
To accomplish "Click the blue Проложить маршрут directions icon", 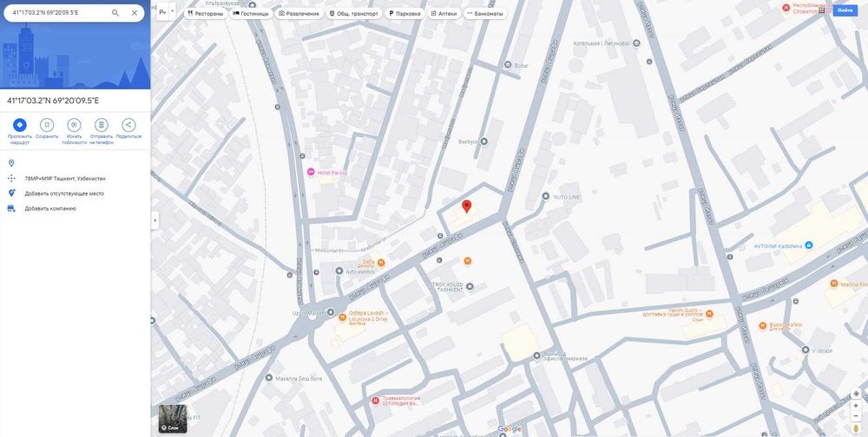I will pos(19,125).
